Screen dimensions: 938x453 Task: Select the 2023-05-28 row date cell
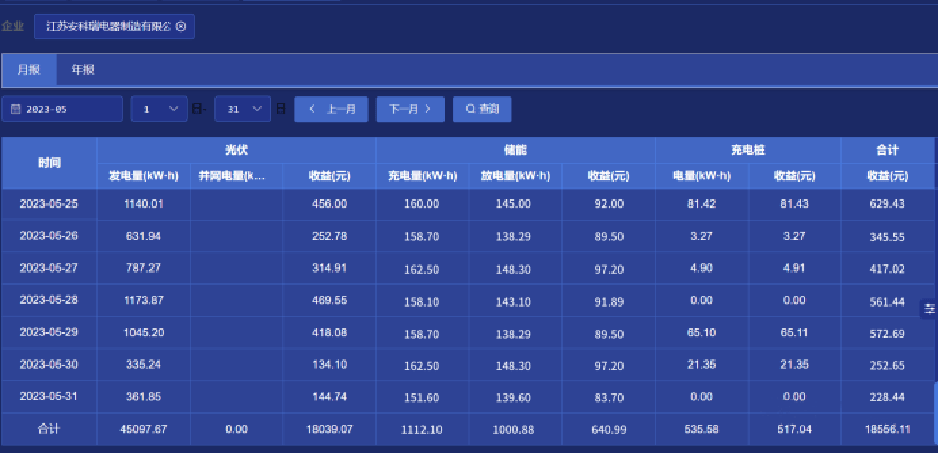click(x=49, y=300)
